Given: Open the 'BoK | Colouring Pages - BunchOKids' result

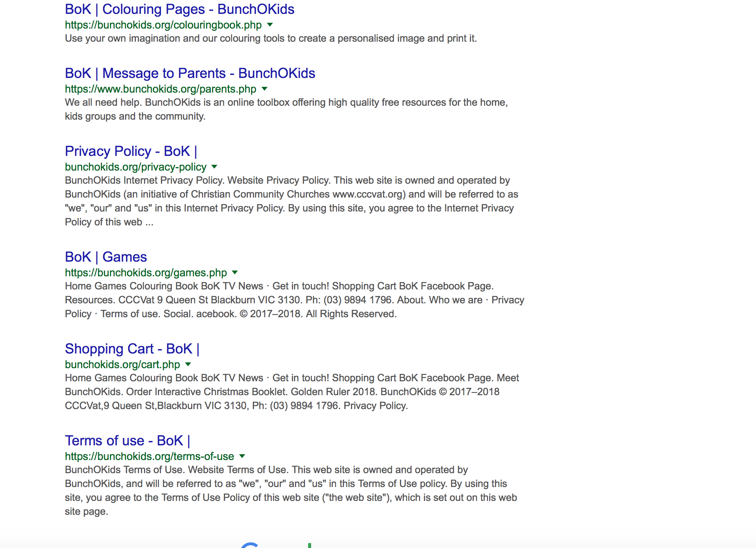Looking at the screenshot, I should point(180,9).
